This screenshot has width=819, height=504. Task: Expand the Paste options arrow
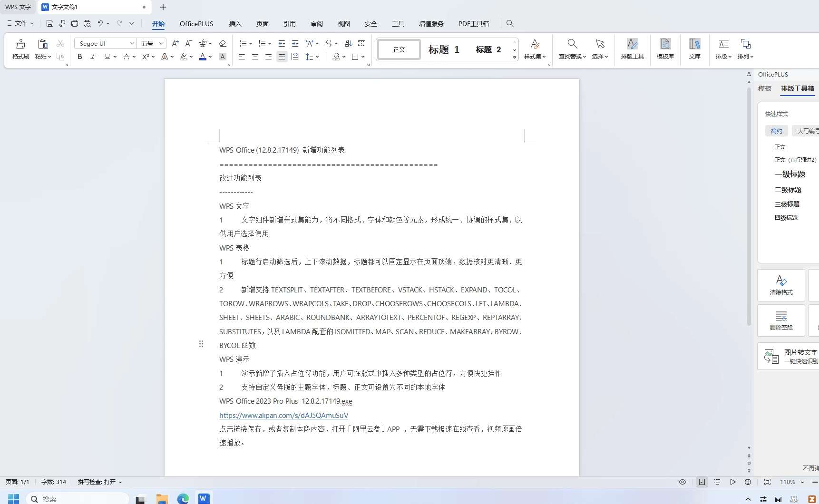(x=49, y=57)
